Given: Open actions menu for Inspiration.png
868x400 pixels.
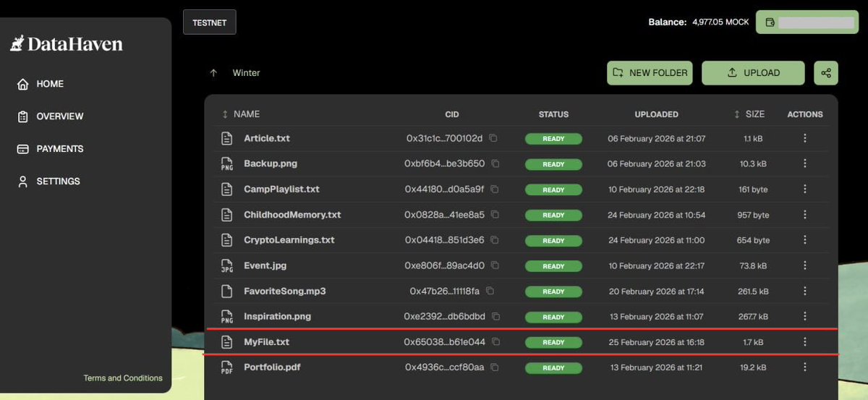Looking at the screenshot, I should 805,317.
